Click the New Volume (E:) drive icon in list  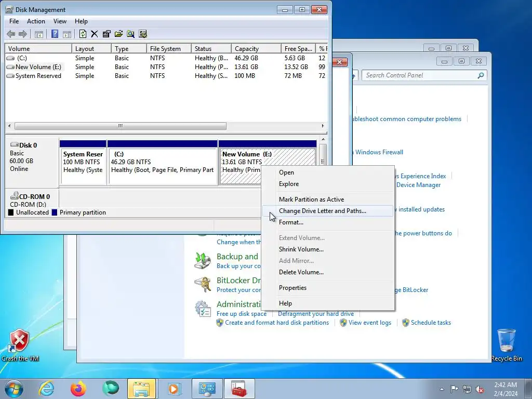pyautogui.click(x=10, y=67)
